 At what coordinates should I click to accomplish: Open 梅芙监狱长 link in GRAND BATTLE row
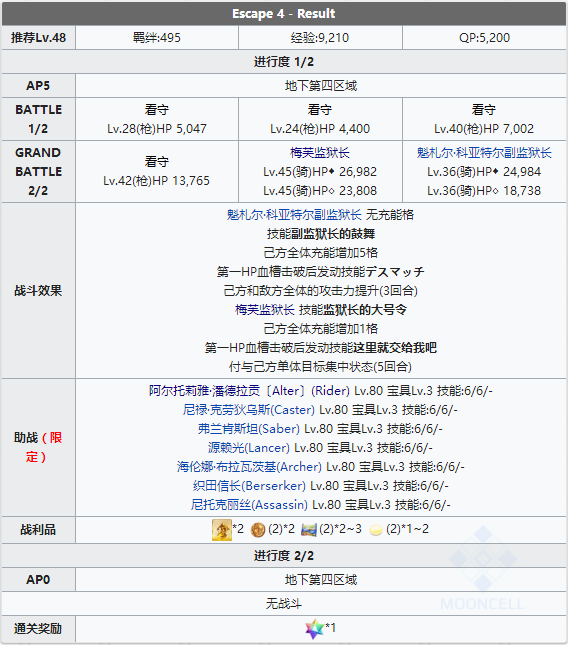(320, 153)
